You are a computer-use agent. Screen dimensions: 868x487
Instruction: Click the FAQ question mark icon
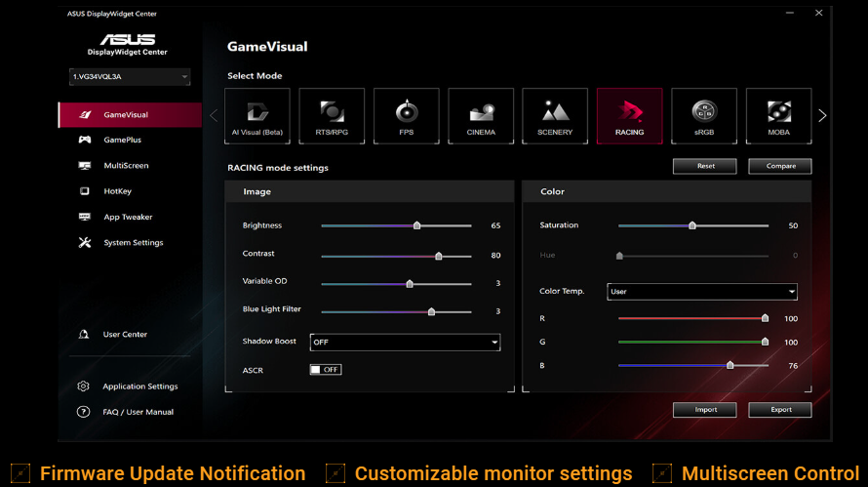coord(83,412)
